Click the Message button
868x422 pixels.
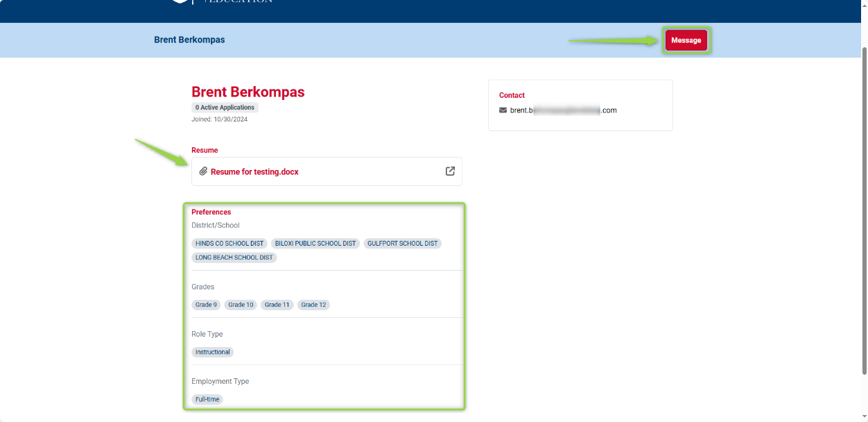point(686,40)
